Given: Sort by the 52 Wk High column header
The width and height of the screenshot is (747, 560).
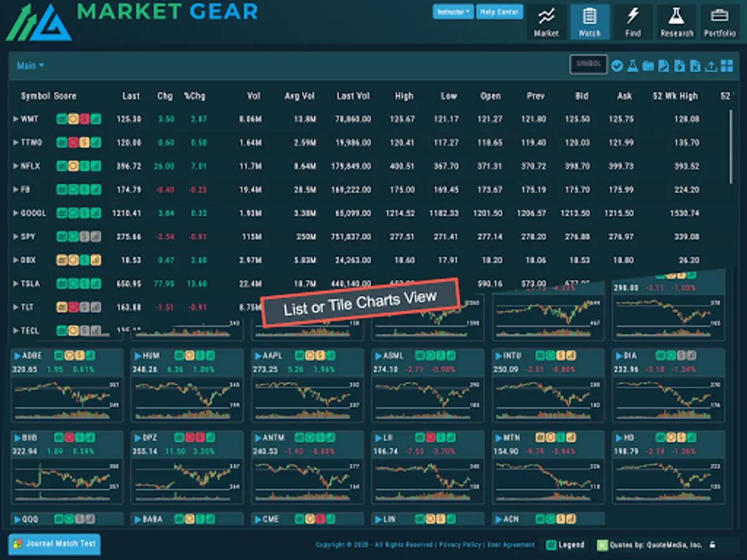Looking at the screenshot, I should [x=675, y=96].
